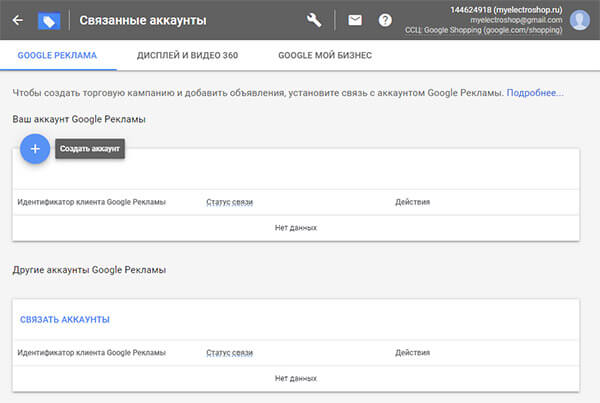The width and height of the screenshot is (600, 403).
Task: Open Merchant Center home via tag logo
Action: point(48,20)
